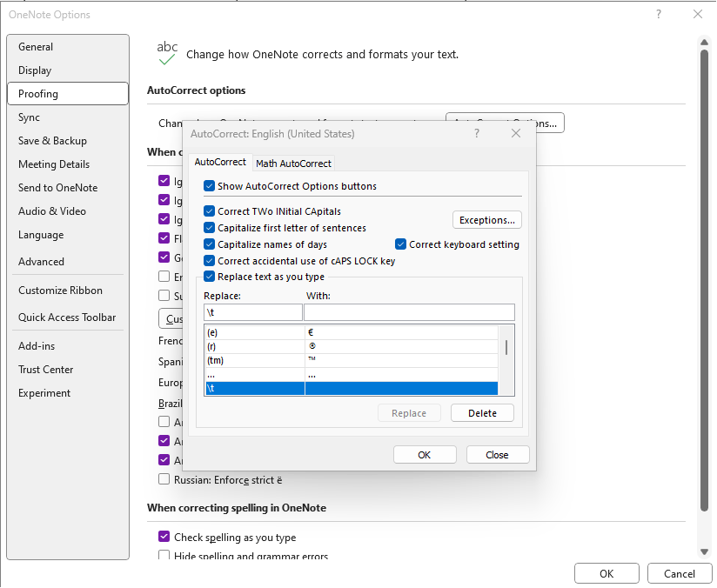Click the help icon on OneNote Options title bar
This screenshot has height=588, width=717.
(x=659, y=14)
